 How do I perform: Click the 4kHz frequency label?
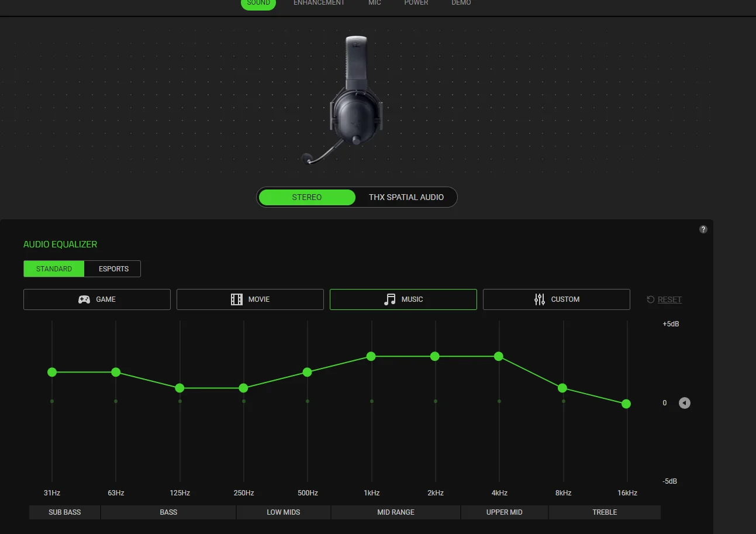point(499,493)
